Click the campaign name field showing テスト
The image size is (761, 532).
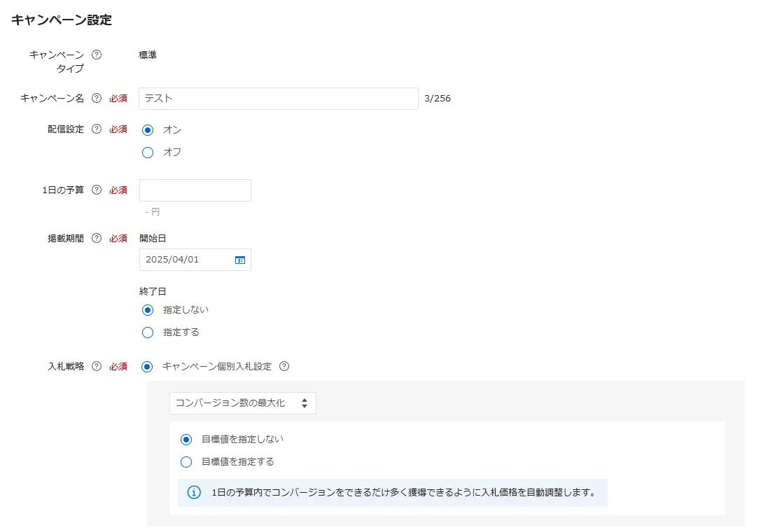279,98
